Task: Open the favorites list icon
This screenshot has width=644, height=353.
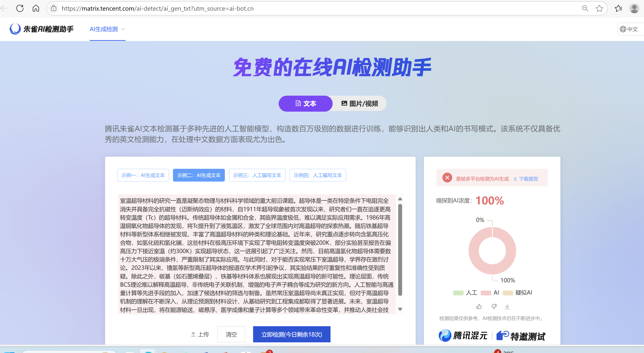Action: click(618, 9)
